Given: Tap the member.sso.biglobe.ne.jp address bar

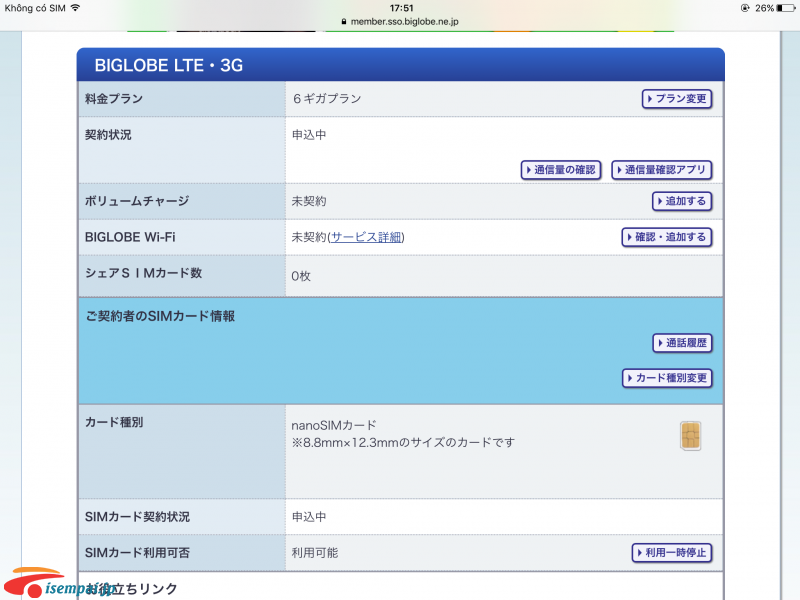Looking at the screenshot, I should point(400,21).
